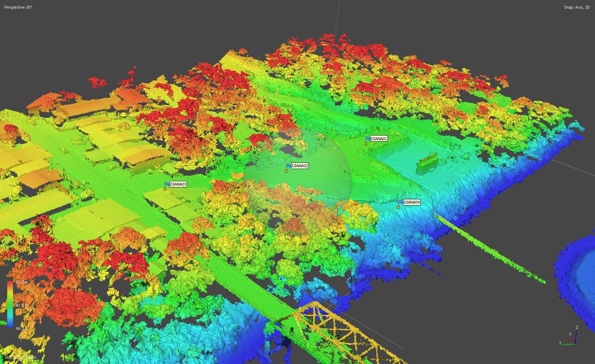Select the blue flag icon of DIANA01
595x364 pixels.
click(x=368, y=139)
